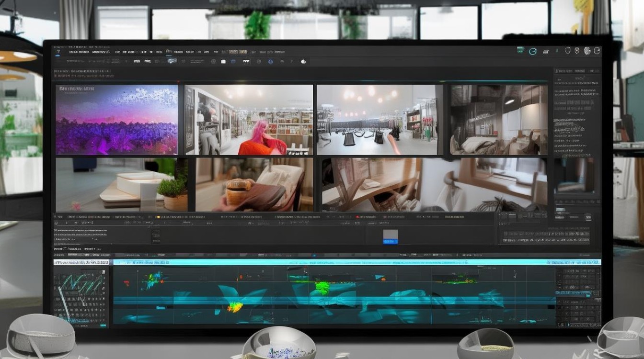The height and width of the screenshot is (359, 644).
Task: Select the grey clip with blue label
Action: point(391,236)
